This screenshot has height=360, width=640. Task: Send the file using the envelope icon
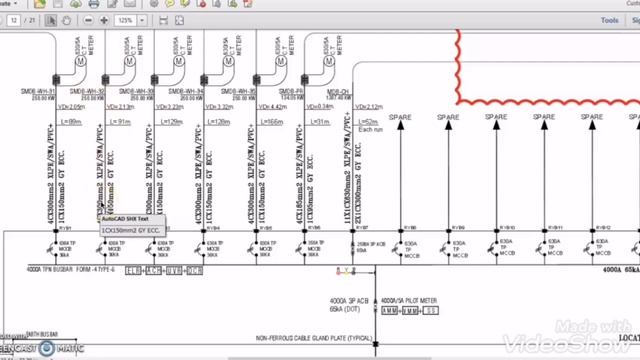[130, 4]
